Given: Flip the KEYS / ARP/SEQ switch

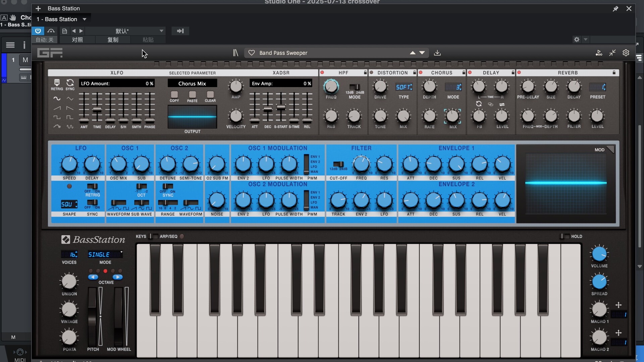Looking at the screenshot, I should [153, 236].
